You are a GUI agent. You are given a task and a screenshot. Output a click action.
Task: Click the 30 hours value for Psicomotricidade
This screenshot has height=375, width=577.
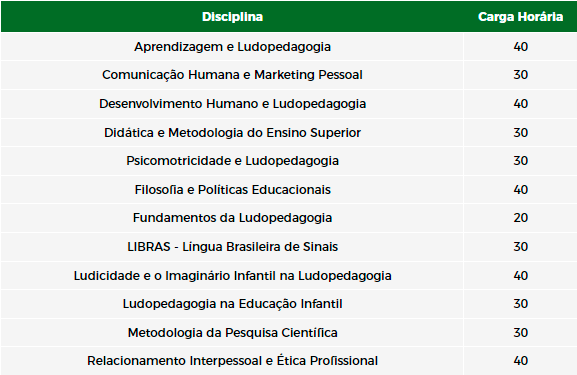pyautogui.click(x=520, y=161)
